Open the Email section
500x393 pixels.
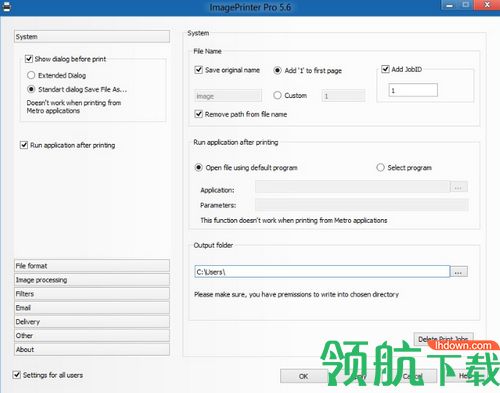tap(92, 308)
